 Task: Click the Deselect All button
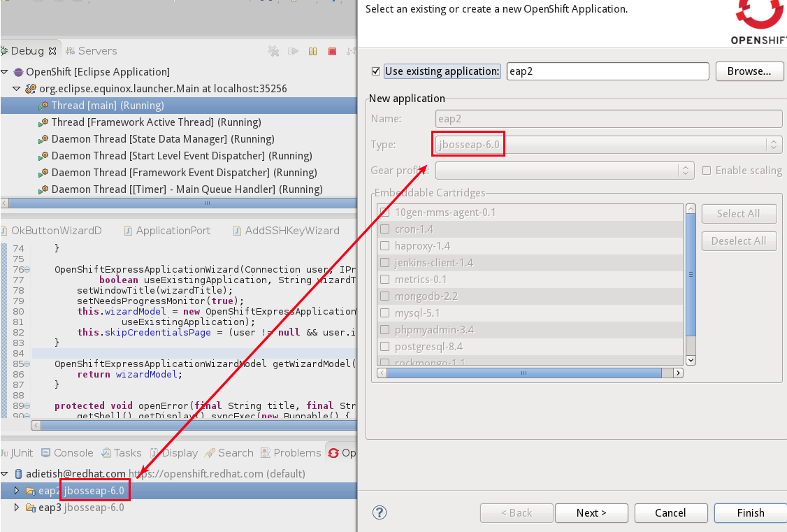tap(739, 241)
